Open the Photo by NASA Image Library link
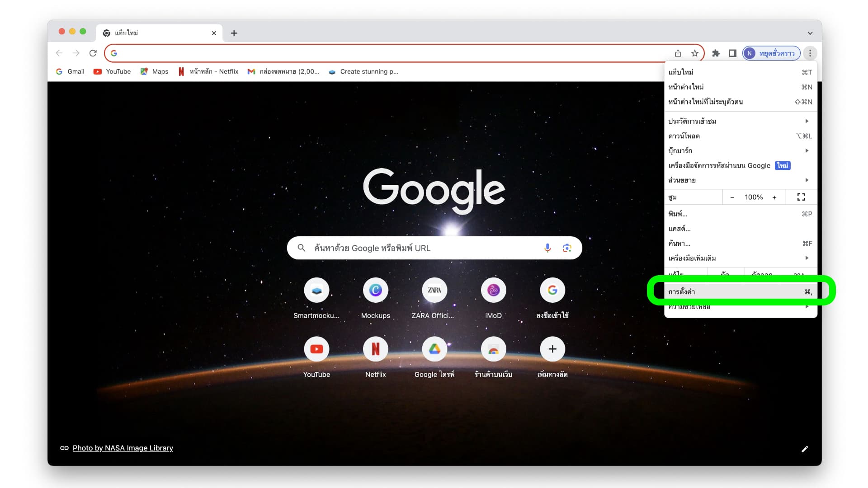Image resolution: width=868 pixels, height=488 pixels. pyautogui.click(x=123, y=448)
